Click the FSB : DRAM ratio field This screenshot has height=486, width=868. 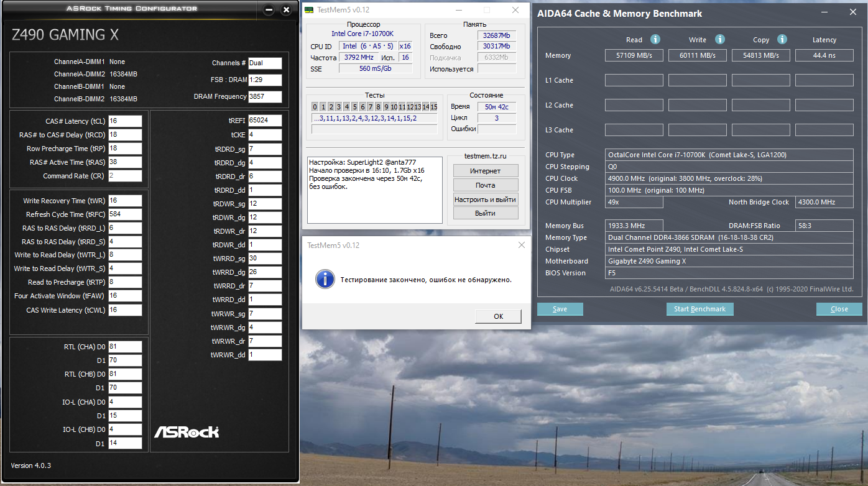coord(265,80)
